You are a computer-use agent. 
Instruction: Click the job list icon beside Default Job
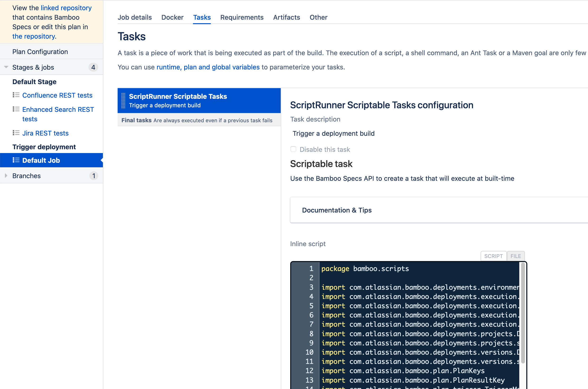tap(16, 160)
